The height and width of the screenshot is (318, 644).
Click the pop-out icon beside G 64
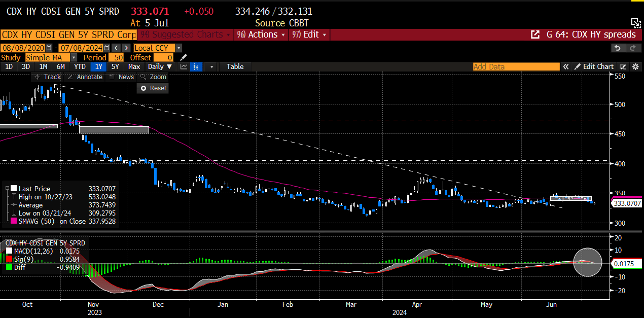[x=535, y=34]
